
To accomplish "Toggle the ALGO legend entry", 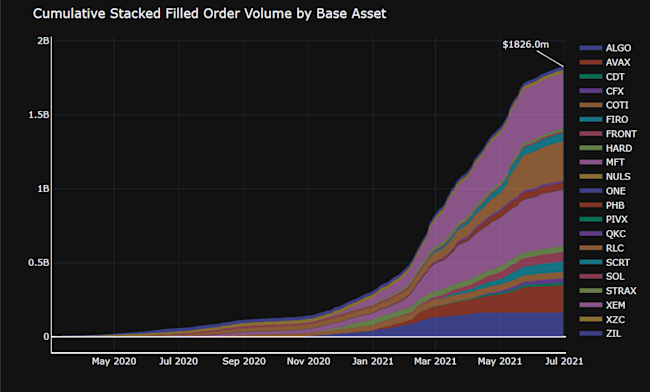I will [605, 48].
